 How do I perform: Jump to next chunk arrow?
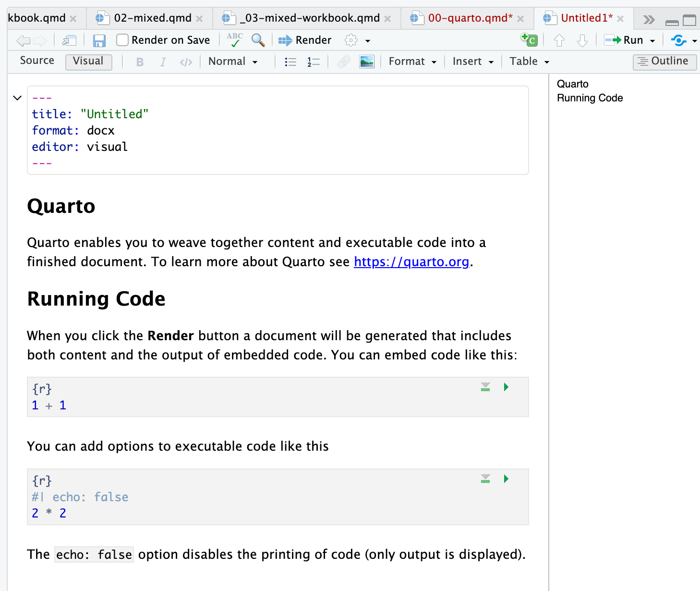pos(582,40)
